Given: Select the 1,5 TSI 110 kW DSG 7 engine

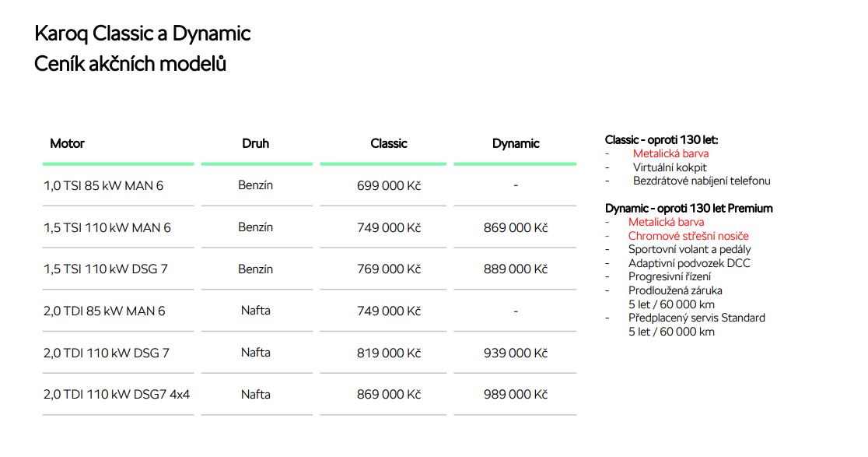Looking at the screenshot, I should click(x=106, y=269).
